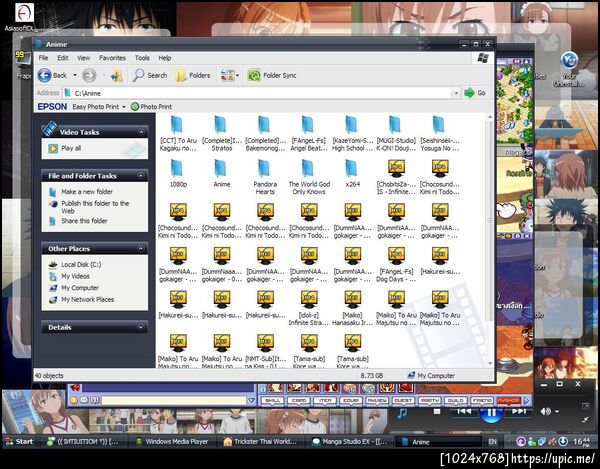Skip to previous track in Media Player
Viewport: 600px width, 469px height.
point(464,411)
